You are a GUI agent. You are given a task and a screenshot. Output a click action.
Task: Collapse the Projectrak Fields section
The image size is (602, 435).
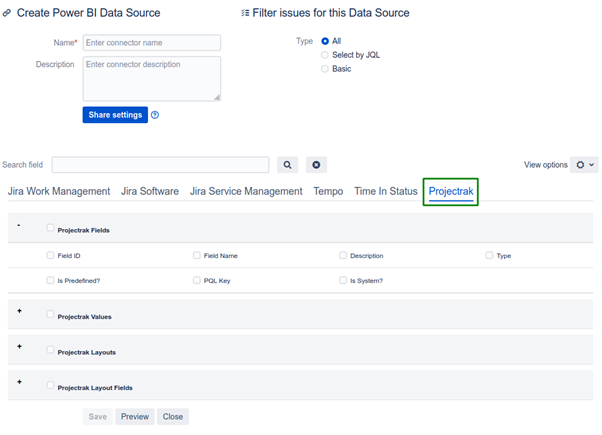[19, 225]
